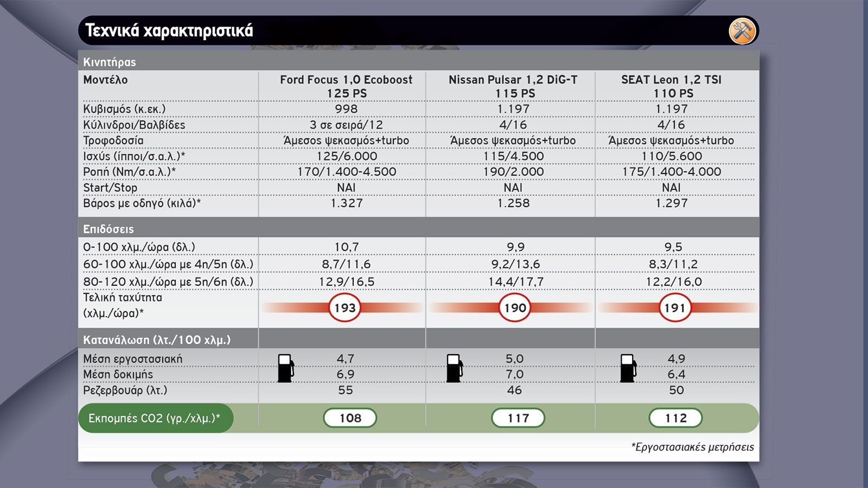Image resolution: width=868 pixels, height=488 pixels.
Task: Click the 117 CO2 emissions pill
Action: click(x=518, y=418)
